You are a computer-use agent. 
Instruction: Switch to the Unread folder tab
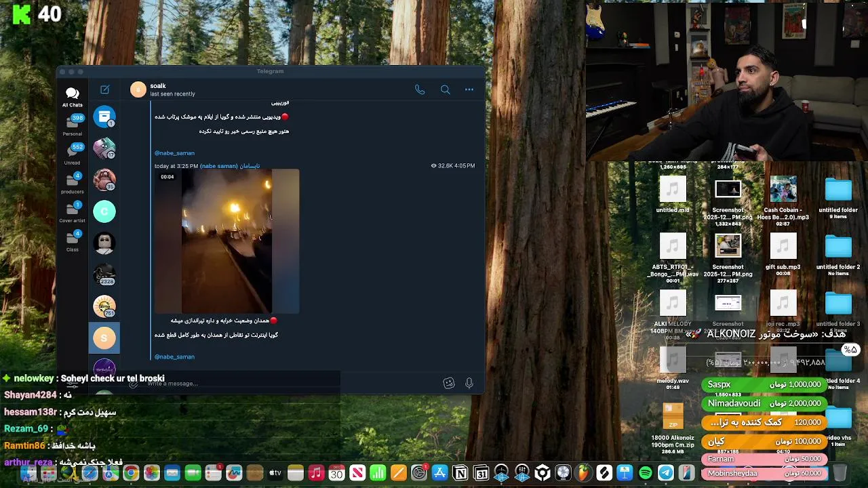point(73,155)
